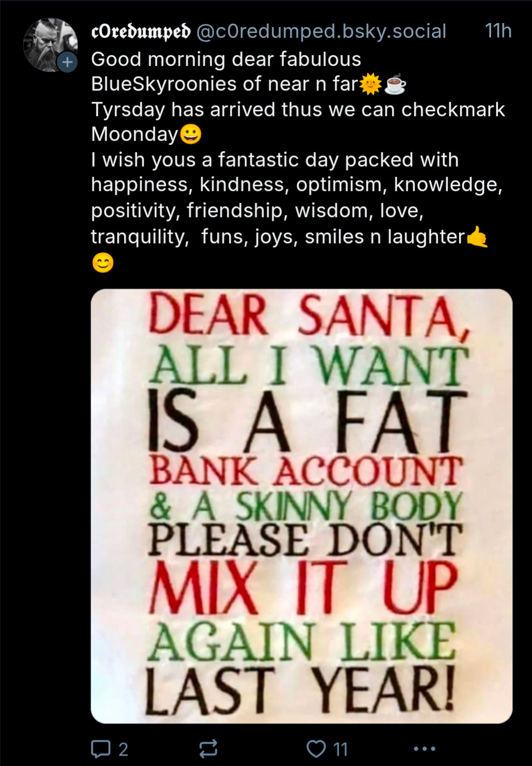Repost this post using the repost icon
The image size is (532, 766).
pos(208,749)
